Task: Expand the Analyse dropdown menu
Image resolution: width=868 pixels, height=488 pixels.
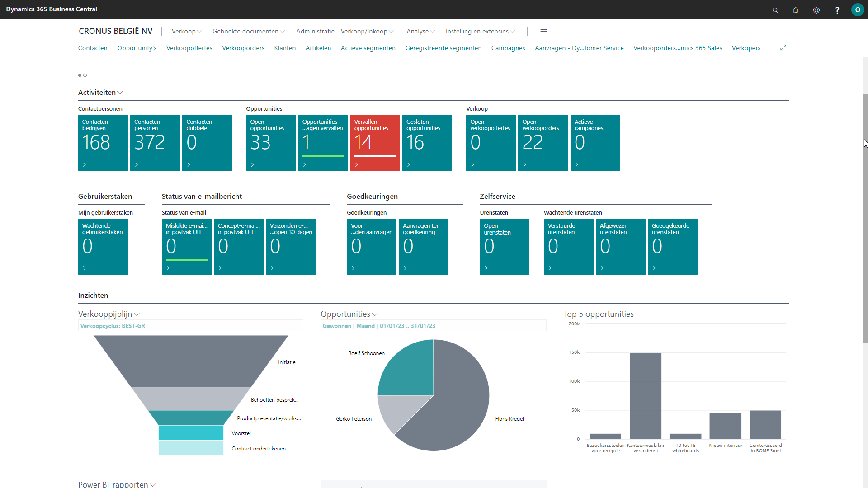Action: 419,31
